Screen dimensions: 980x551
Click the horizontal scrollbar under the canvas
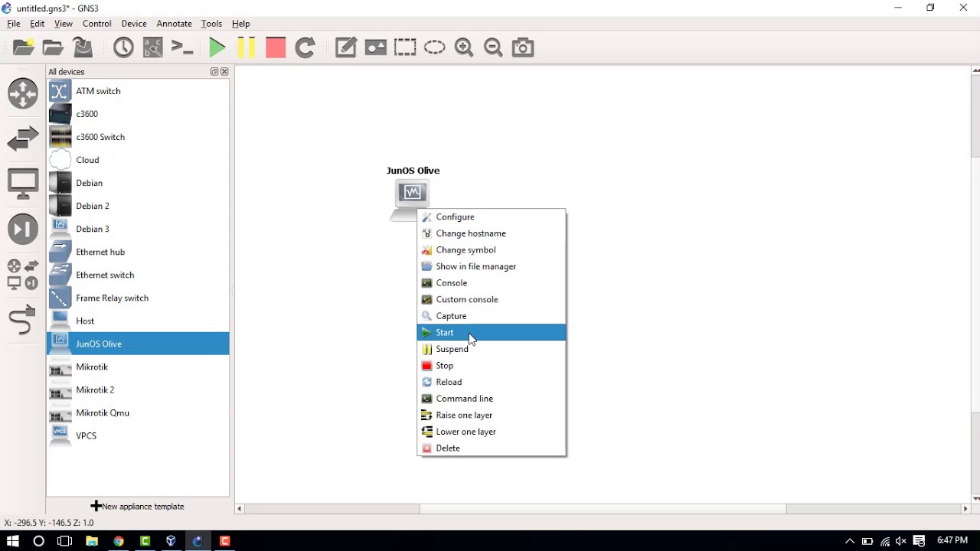pos(603,509)
